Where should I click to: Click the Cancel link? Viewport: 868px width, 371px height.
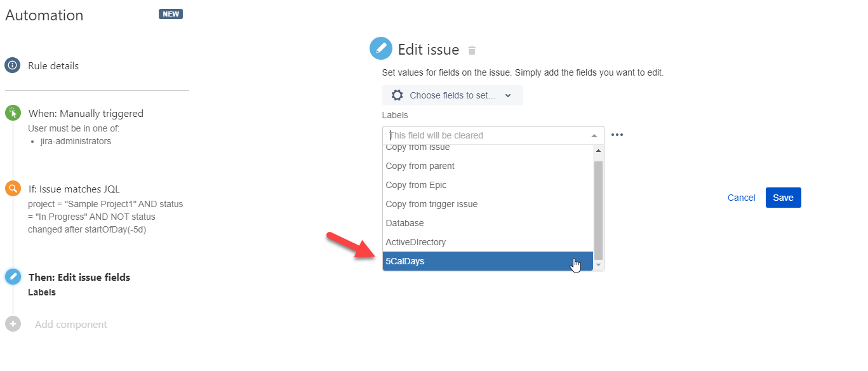click(741, 198)
